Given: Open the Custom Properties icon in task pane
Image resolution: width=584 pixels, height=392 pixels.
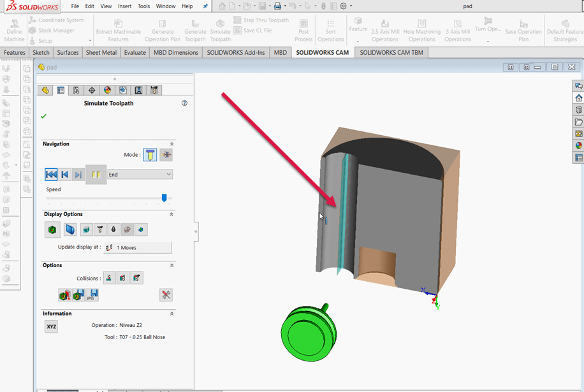Looking at the screenshot, I should (578, 158).
